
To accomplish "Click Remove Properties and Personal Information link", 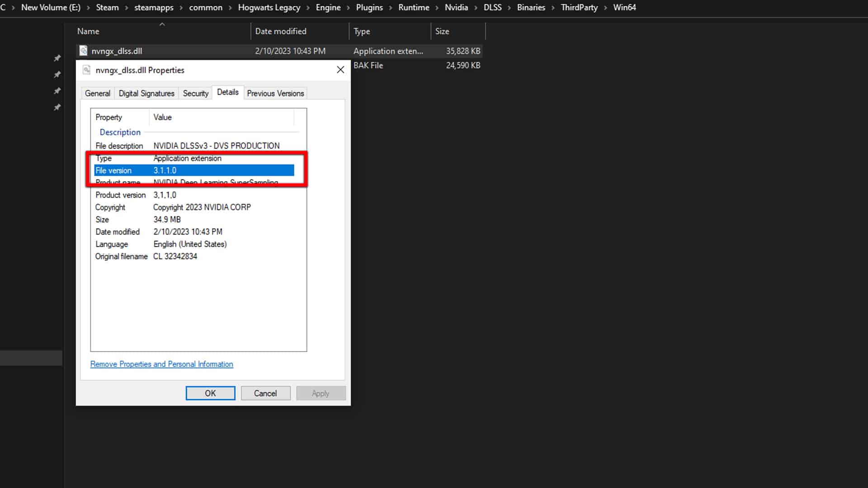I will [x=161, y=364].
